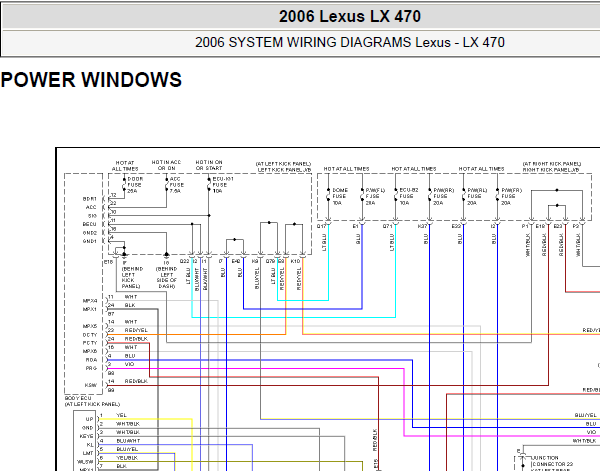Click the Q79 connector label
This screenshot has width=600, height=471.
click(x=271, y=261)
